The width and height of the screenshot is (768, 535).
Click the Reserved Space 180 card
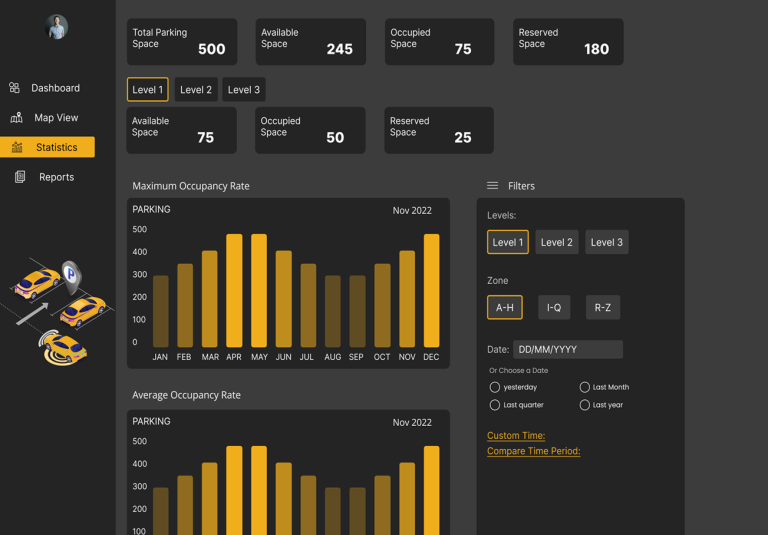[568, 42]
